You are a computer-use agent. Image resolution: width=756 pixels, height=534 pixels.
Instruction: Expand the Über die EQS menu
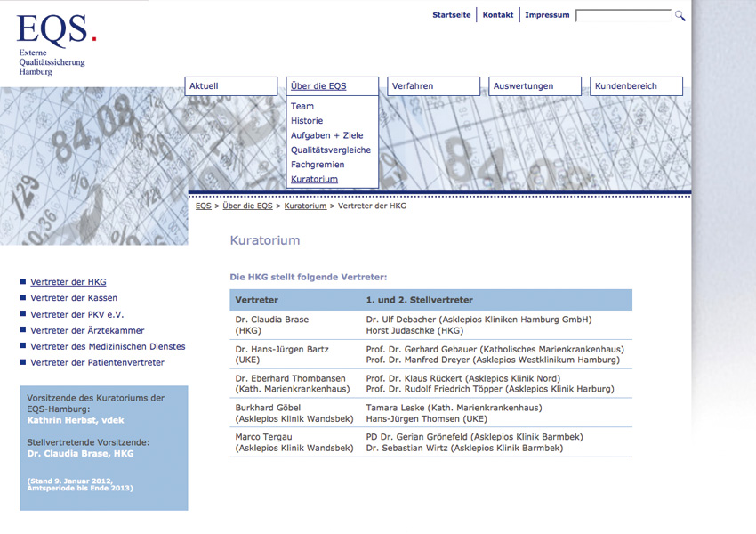(x=333, y=86)
